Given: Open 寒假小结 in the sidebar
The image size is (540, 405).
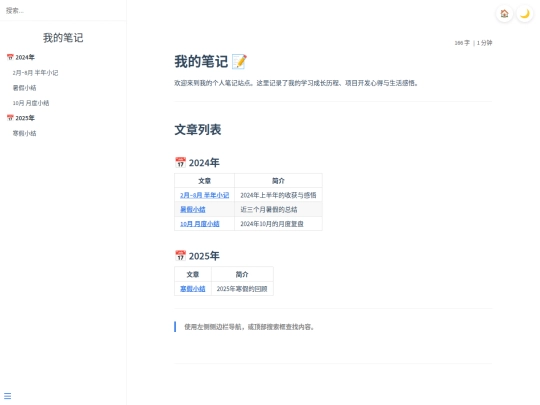Looking at the screenshot, I should point(24,133).
